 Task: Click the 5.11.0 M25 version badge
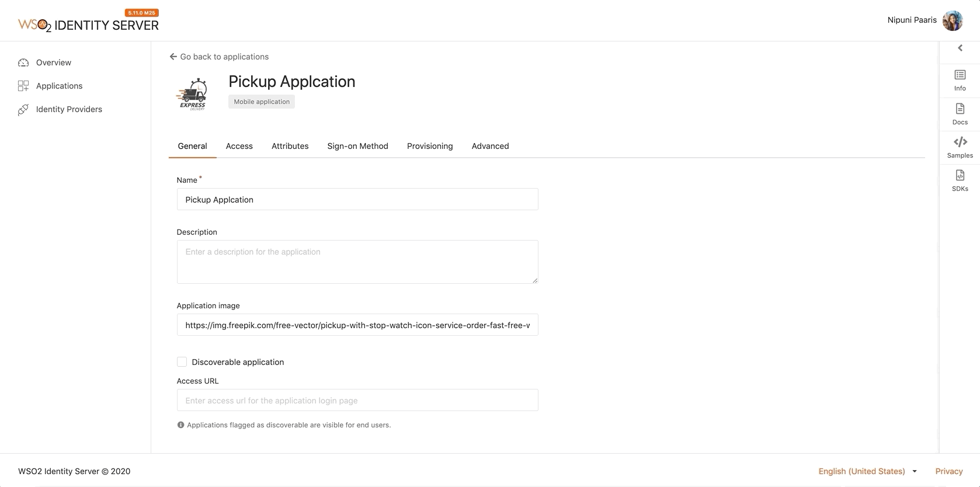pos(142,13)
